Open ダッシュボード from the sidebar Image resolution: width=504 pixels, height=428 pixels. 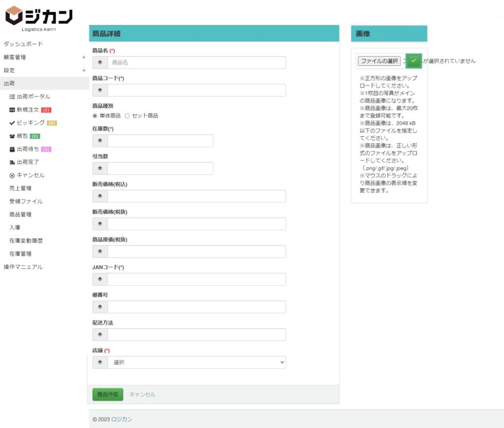tap(23, 44)
